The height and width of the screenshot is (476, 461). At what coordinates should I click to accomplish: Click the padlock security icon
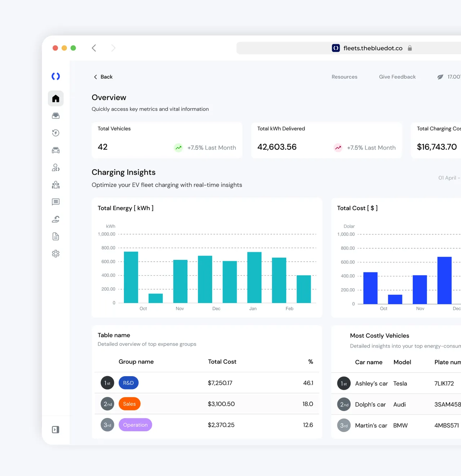(410, 48)
